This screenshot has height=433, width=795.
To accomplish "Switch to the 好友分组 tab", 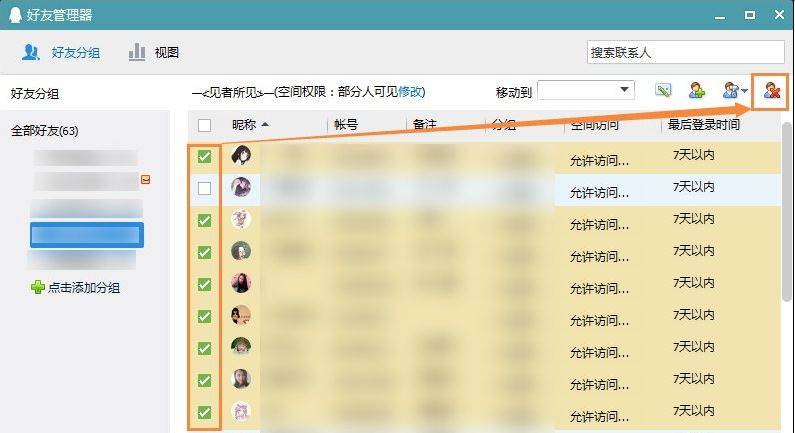I will pos(61,52).
